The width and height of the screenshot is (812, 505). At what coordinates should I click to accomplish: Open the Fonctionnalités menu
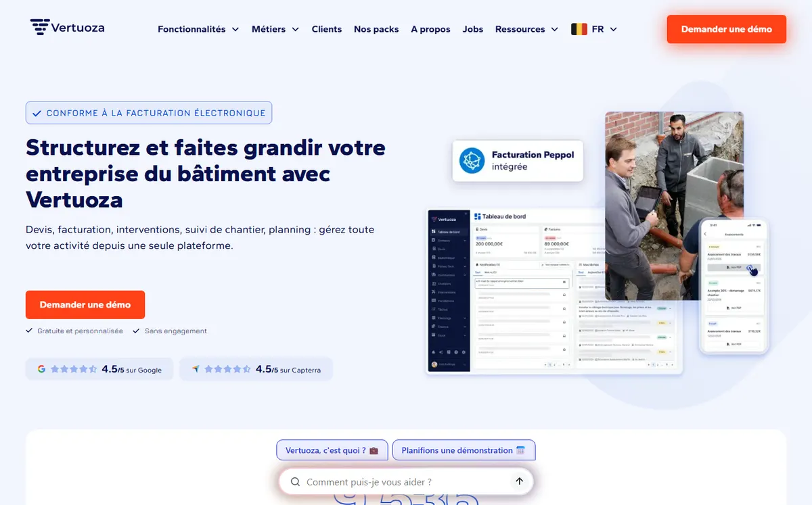tap(198, 29)
